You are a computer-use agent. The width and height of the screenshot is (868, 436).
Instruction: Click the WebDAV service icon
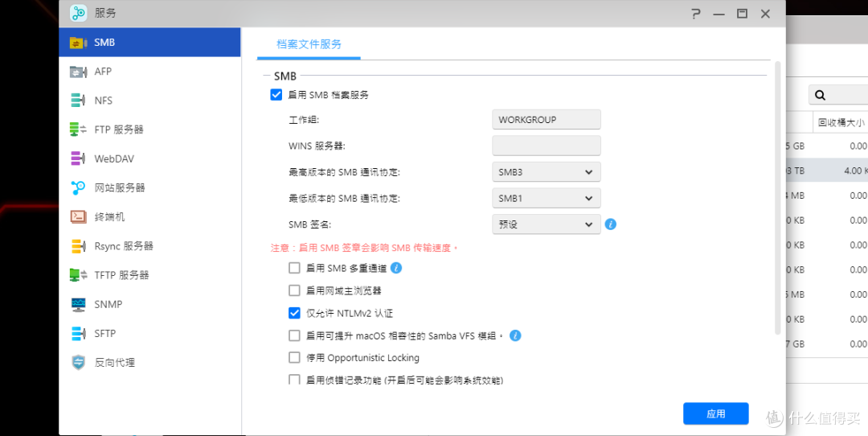click(78, 159)
